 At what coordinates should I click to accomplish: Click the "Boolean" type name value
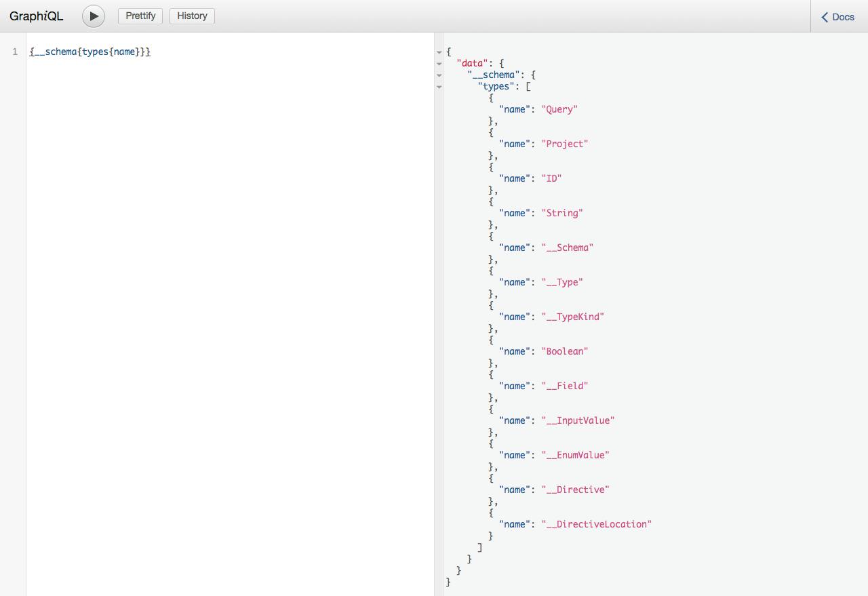pyautogui.click(x=565, y=351)
